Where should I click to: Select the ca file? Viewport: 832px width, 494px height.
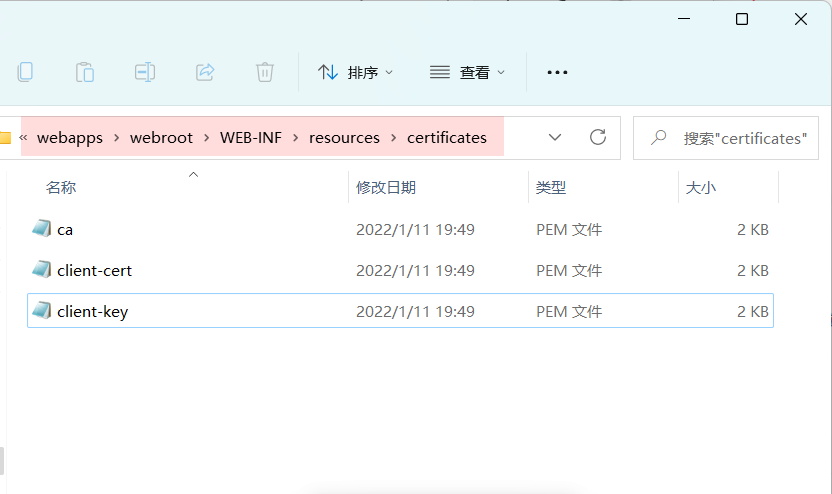click(400, 229)
